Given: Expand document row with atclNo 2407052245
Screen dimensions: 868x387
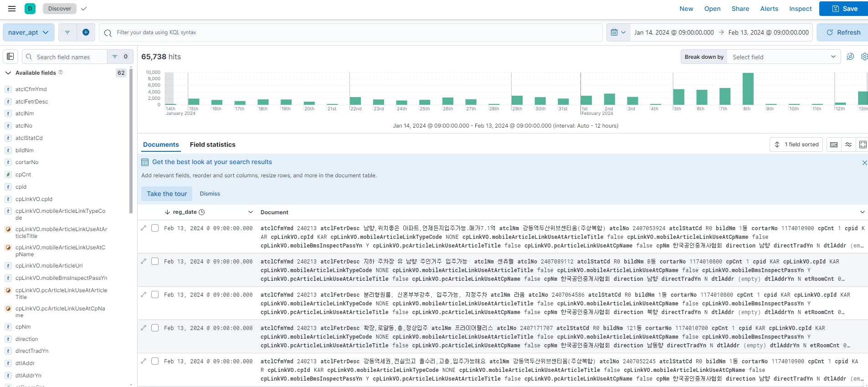Looking at the screenshot, I should 144,361.
